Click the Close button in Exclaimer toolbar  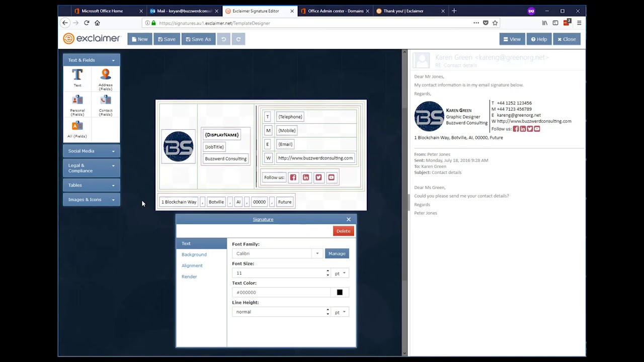click(567, 39)
